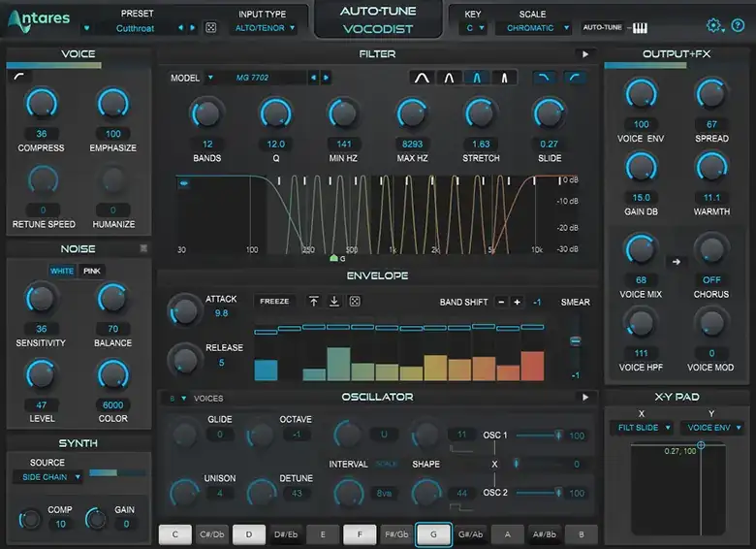Click the C#/Db note key
This screenshot has width=756, height=549.
(x=212, y=534)
